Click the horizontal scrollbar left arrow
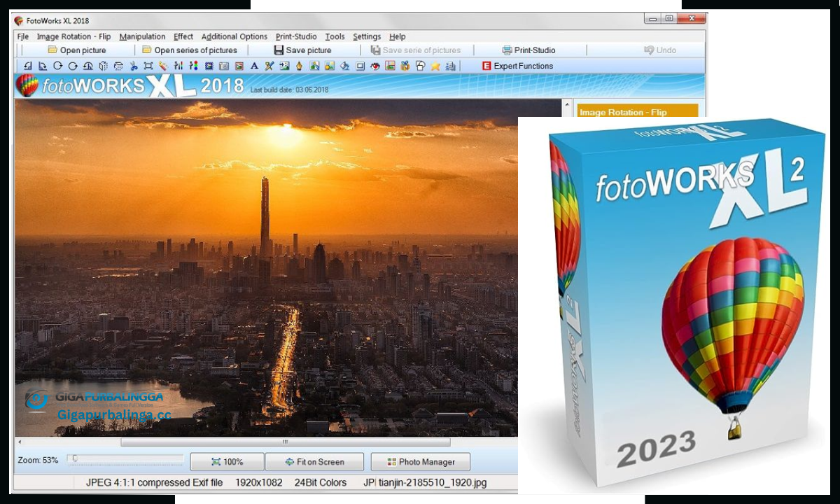 (x=20, y=442)
